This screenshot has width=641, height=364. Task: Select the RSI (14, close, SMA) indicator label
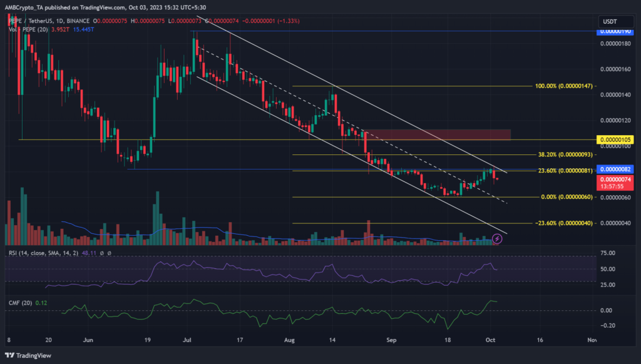(x=43, y=253)
